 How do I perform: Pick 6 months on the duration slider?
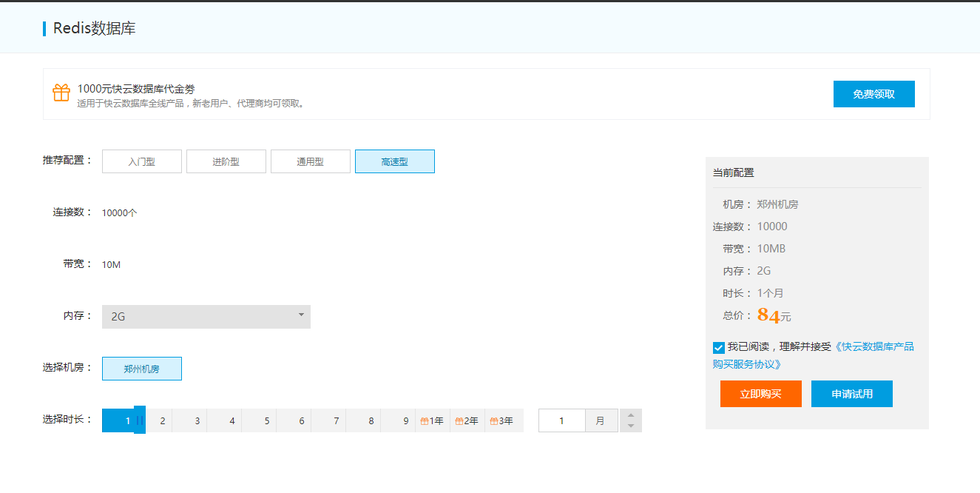pos(301,420)
